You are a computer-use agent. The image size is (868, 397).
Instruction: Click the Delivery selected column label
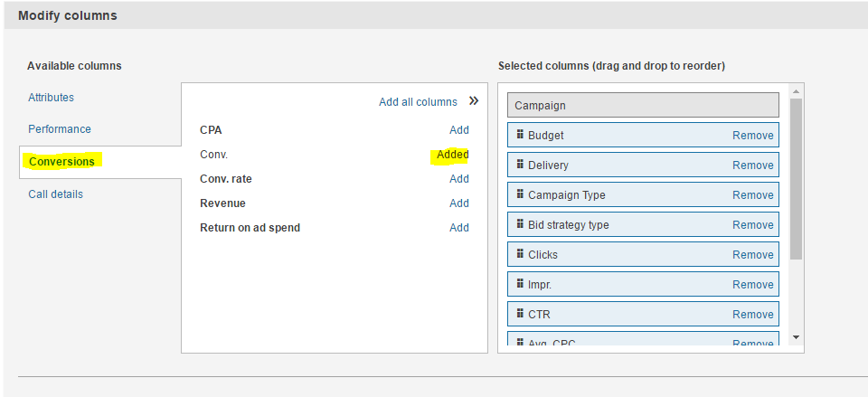click(x=548, y=165)
